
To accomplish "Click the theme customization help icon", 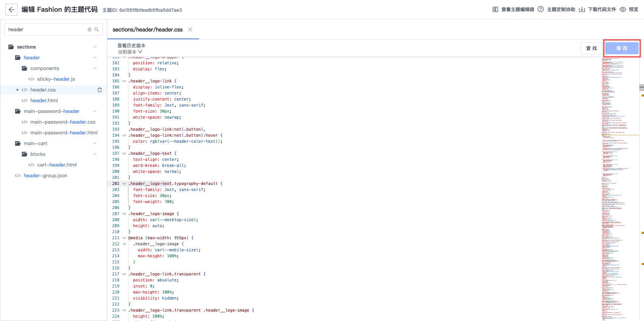I will coord(541,9).
